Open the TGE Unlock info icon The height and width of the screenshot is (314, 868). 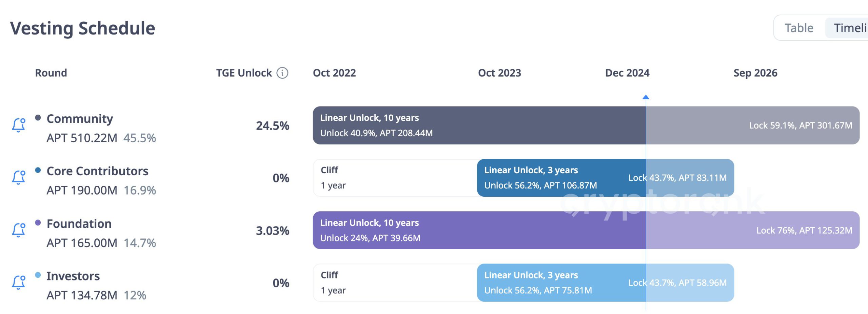pyautogui.click(x=282, y=73)
